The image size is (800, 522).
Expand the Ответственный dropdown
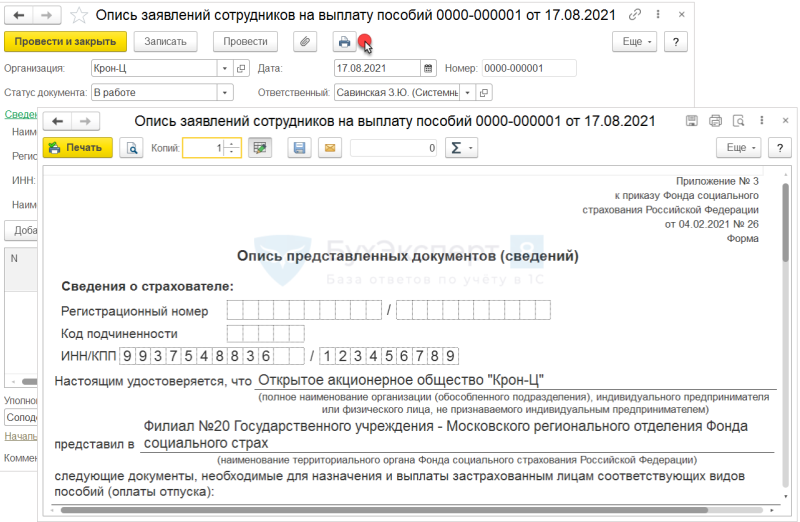[x=467, y=92]
